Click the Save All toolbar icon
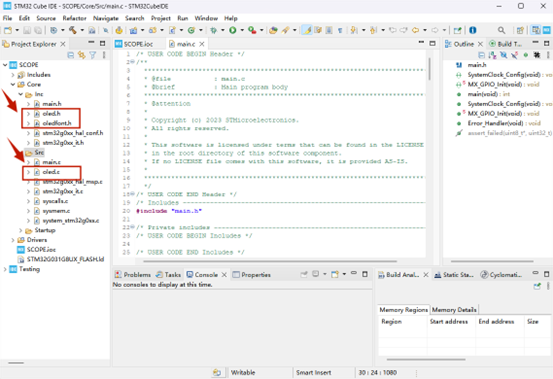 (x=38, y=30)
